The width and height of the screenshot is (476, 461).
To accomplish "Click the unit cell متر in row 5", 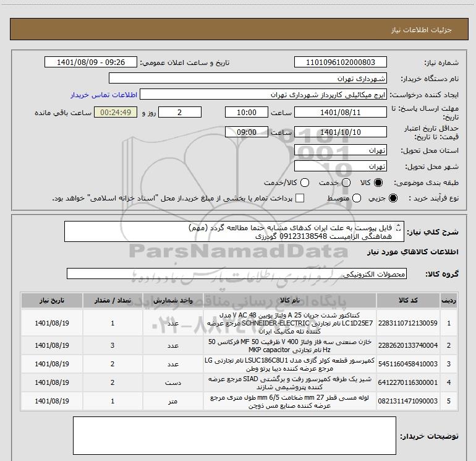I will pyautogui.click(x=172, y=401).
